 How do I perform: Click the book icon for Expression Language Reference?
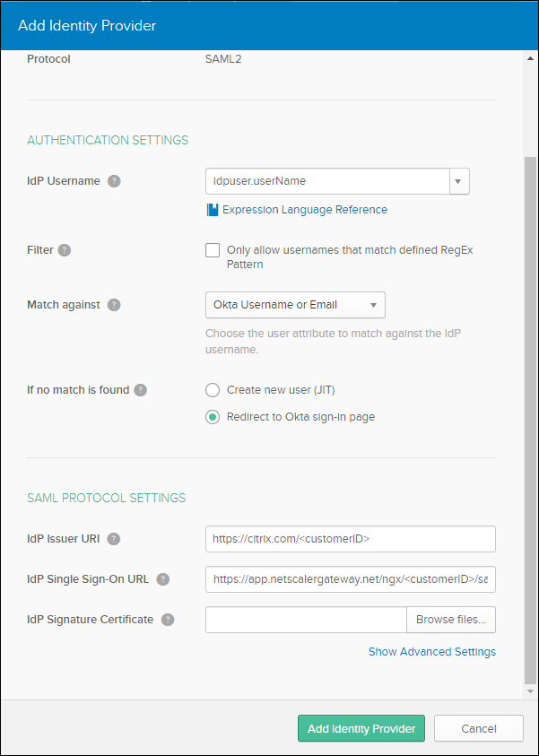(213, 210)
